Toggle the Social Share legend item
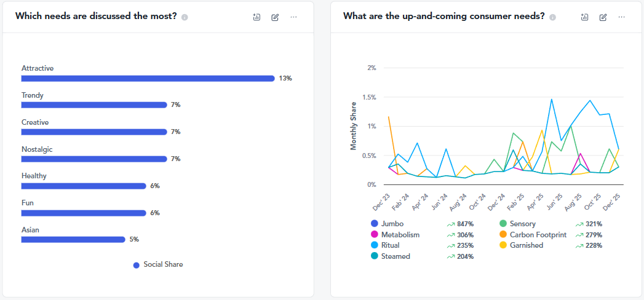The image size is (644, 300). (x=157, y=265)
